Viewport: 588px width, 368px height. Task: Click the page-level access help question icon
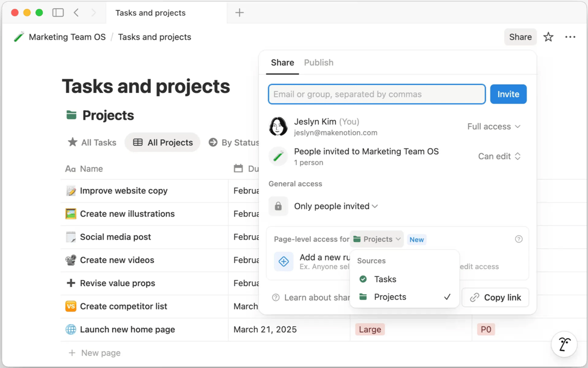point(518,239)
